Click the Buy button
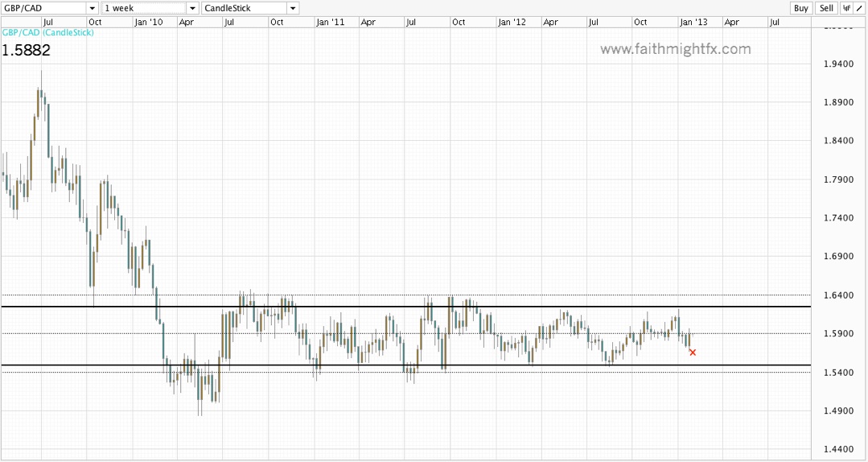 (800, 8)
